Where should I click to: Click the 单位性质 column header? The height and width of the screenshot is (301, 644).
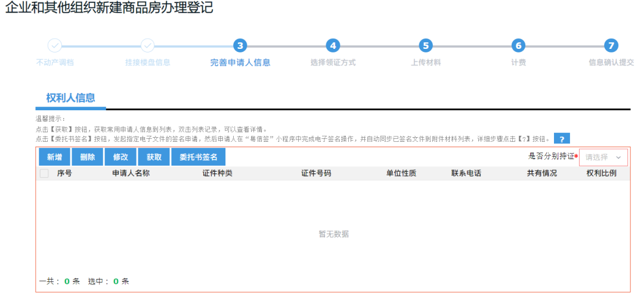(x=401, y=173)
